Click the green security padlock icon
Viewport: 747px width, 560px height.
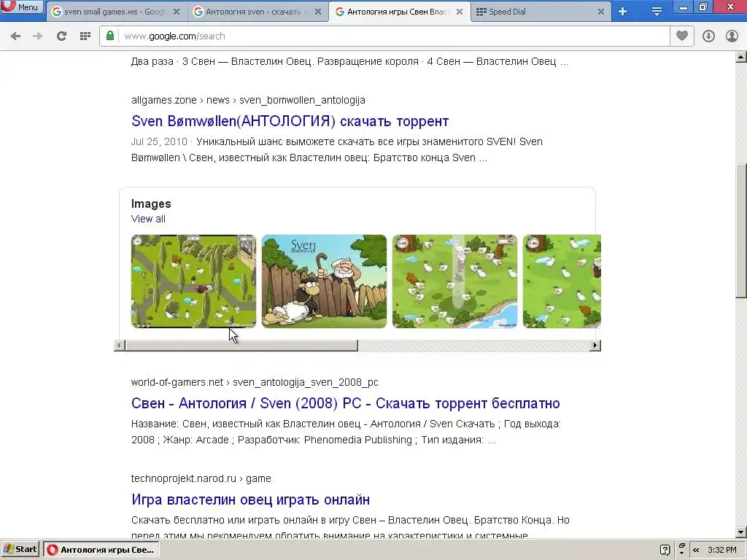coord(110,36)
